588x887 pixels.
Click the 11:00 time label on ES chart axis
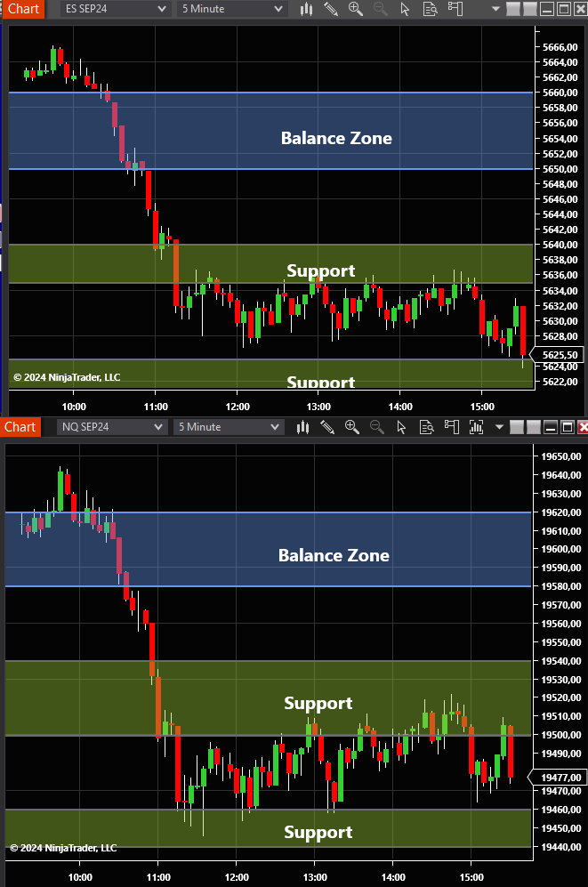click(156, 407)
